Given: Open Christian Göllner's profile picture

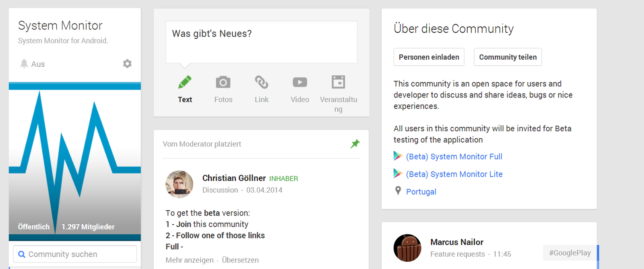Looking at the screenshot, I should (180, 184).
